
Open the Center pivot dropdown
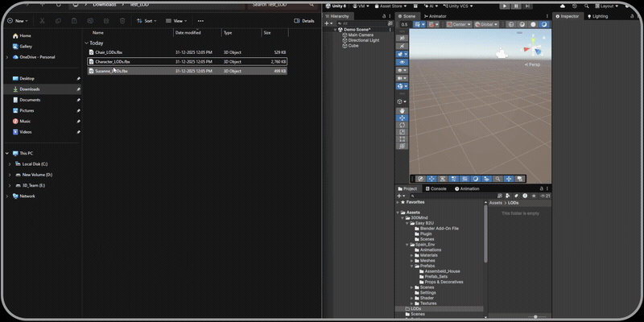459,24
